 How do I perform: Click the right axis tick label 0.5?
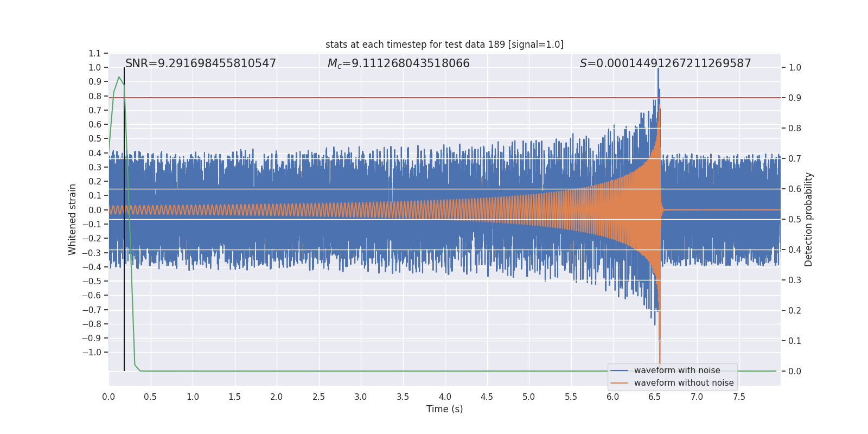pos(795,220)
